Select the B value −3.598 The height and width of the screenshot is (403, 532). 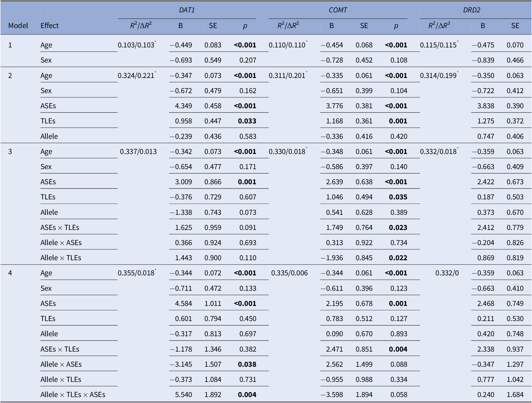pyautogui.click(x=332, y=395)
